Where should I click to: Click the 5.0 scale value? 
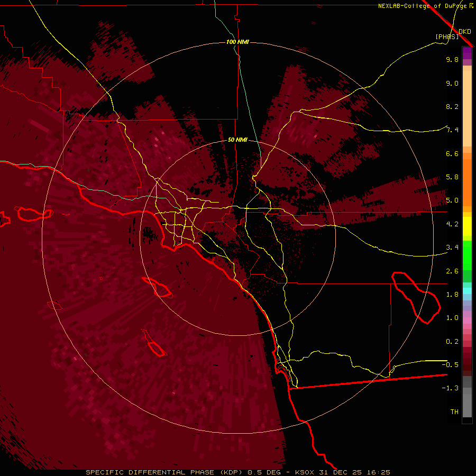[452, 200]
